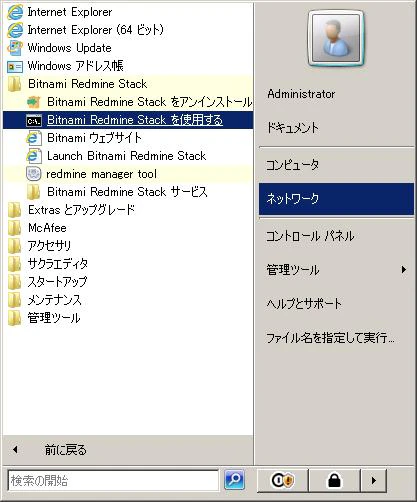417x502 pixels.
Task: Open shutdown options arrow next to lock
Action: (x=374, y=480)
